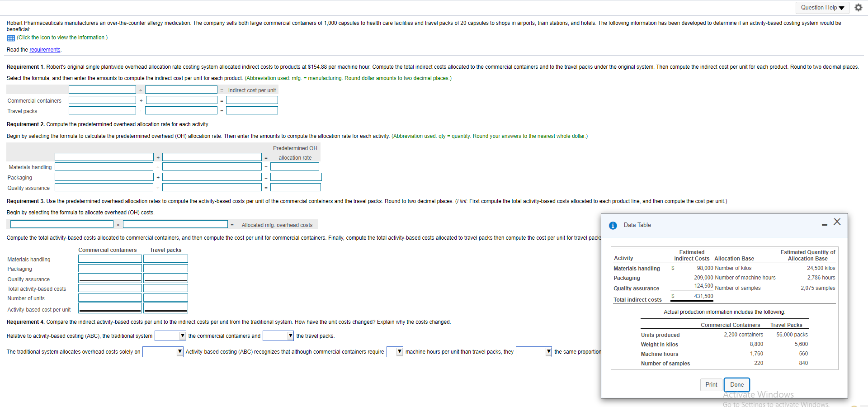Minimize the Data Table dialog

[824, 224]
